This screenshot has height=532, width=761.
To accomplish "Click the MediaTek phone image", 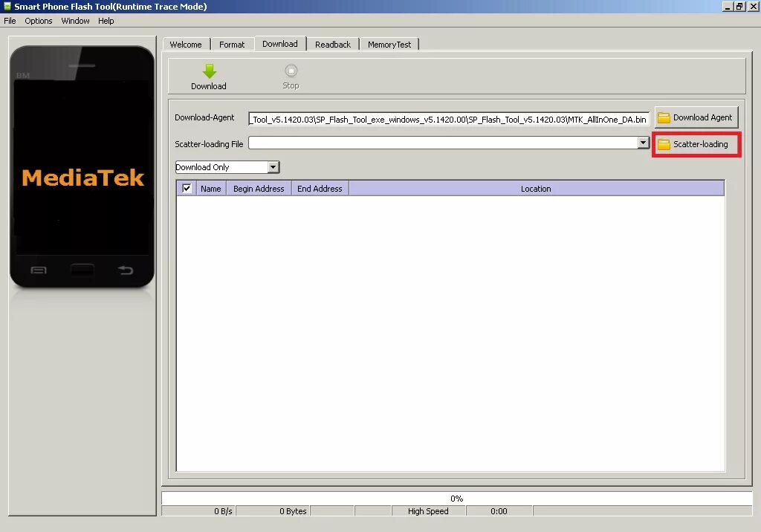I will (x=82, y=166).
